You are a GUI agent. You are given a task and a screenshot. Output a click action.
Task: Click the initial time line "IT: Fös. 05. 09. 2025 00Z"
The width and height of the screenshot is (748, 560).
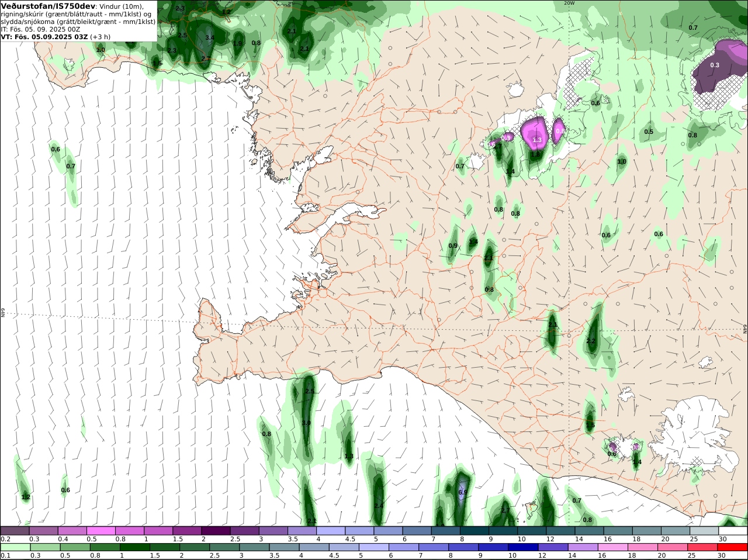pyautogui.click(x=40, y=29)
